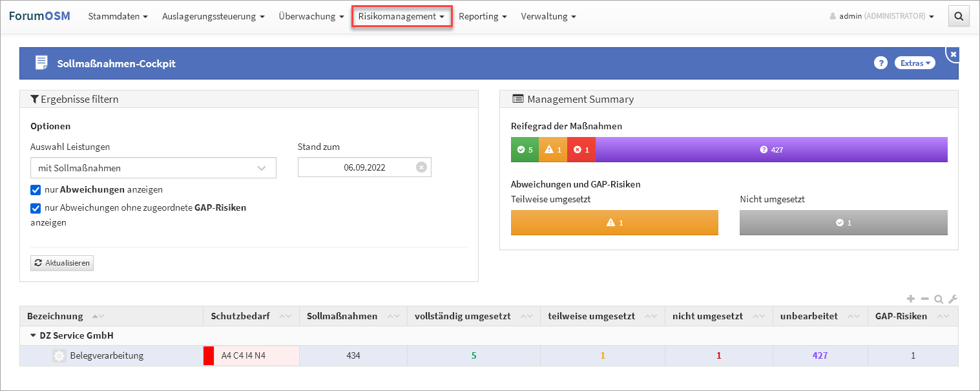Toggle Abweichungen ohne zugeordnete GAP-Risiken checkbox

(36, 208)
